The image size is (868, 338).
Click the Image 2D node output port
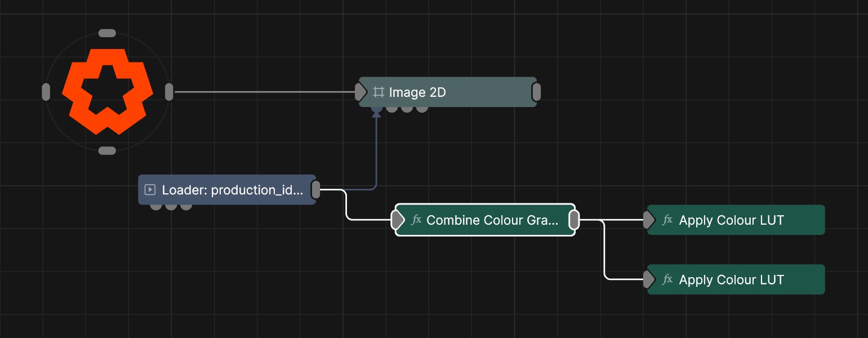[536, 92]
